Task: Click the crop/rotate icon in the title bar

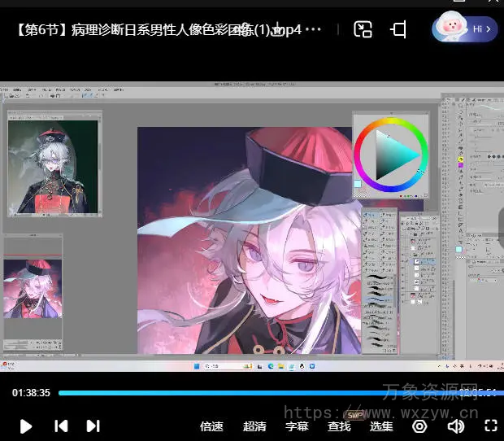Action: [398, 30]
